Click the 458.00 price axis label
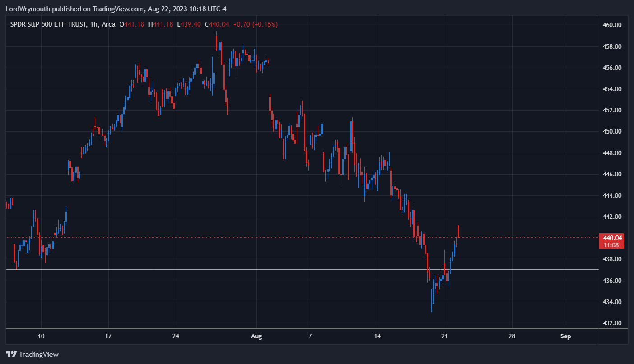 coord(612,46)
